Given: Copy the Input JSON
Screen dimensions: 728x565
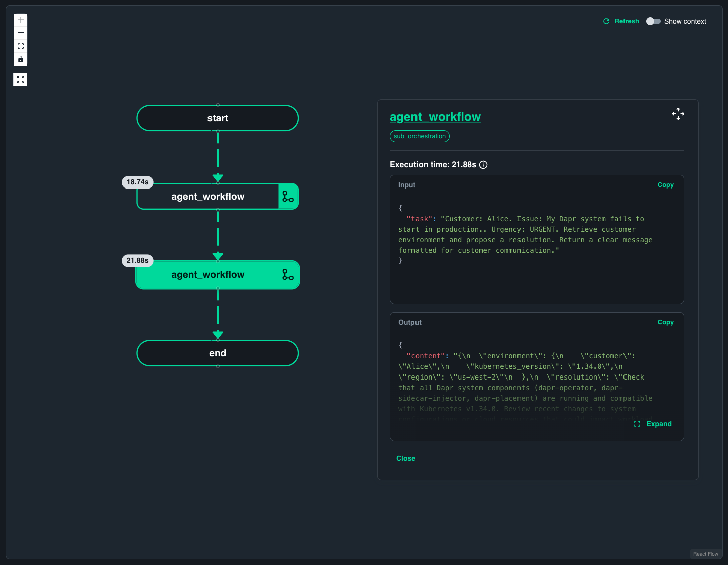Looking at the screenshot, I should pos(665,184).
